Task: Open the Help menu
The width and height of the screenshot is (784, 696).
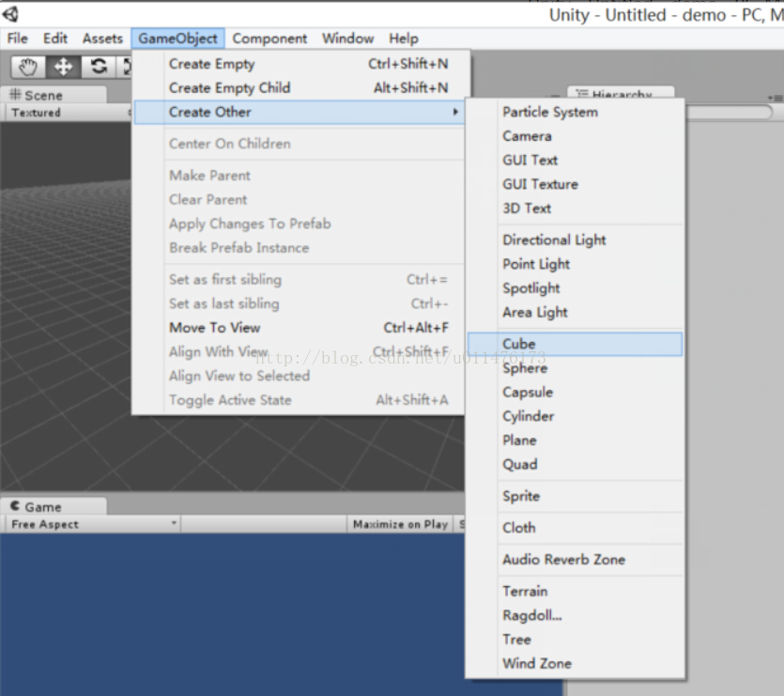Action: 404,39
